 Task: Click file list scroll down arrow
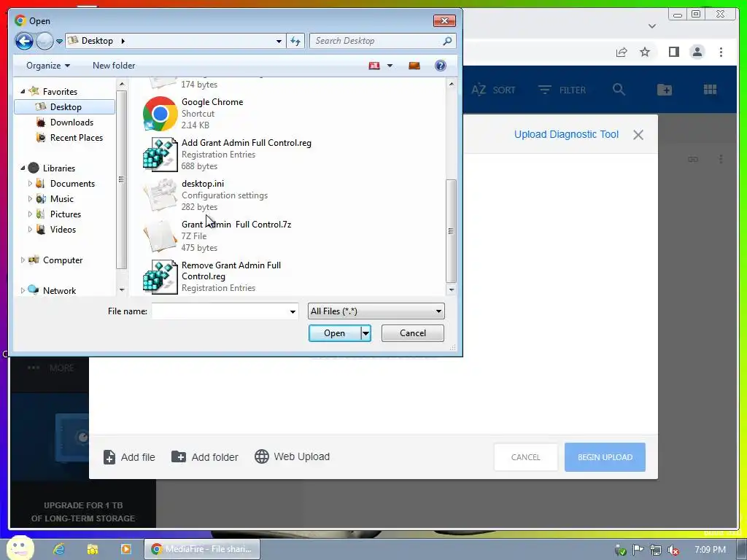point(451,289)
